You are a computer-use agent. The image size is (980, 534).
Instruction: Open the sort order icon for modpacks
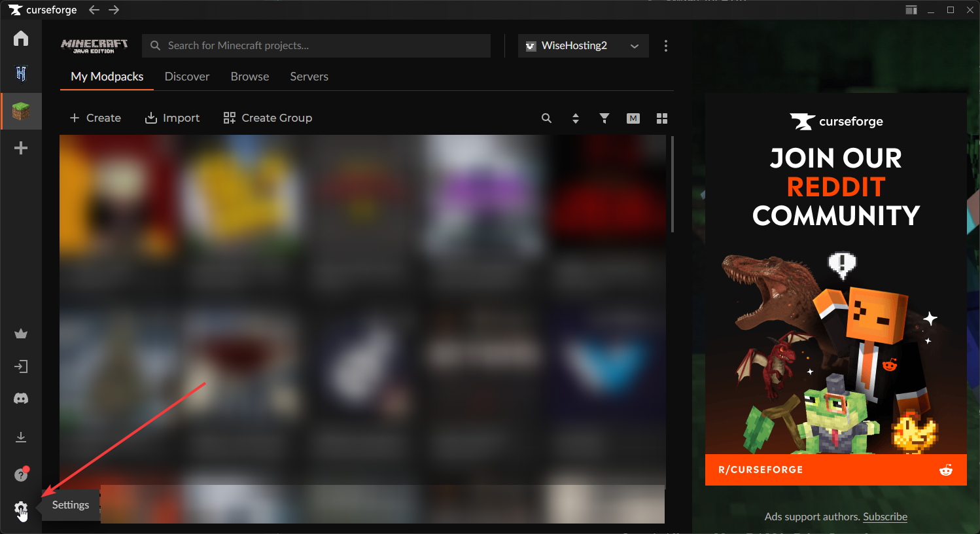[576, 118]
